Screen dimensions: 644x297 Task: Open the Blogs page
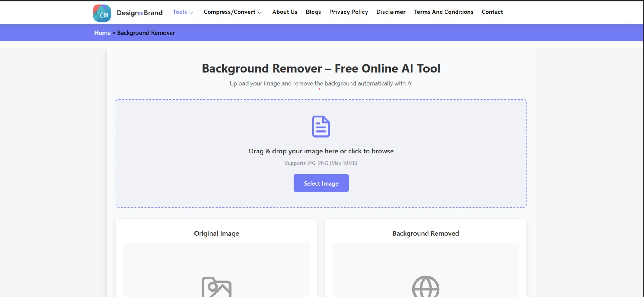tap(313, 12)
